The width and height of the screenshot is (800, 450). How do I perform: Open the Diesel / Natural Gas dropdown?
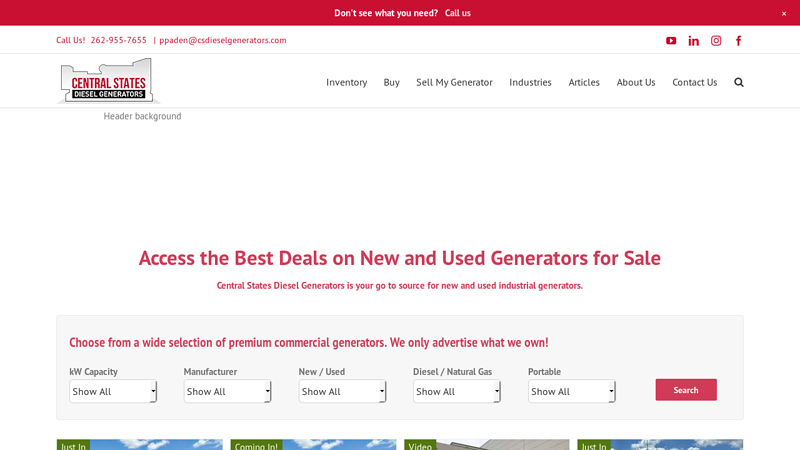click(x=457, y=391)
